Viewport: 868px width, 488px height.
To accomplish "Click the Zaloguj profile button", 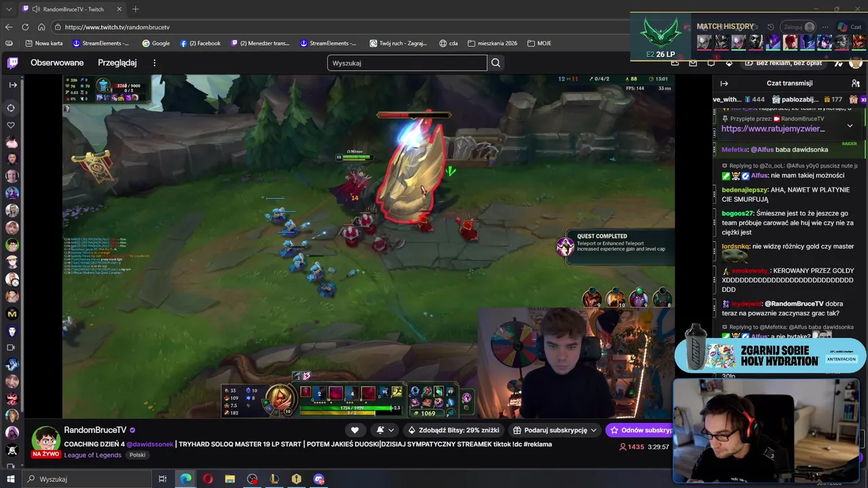I will 799,27.
